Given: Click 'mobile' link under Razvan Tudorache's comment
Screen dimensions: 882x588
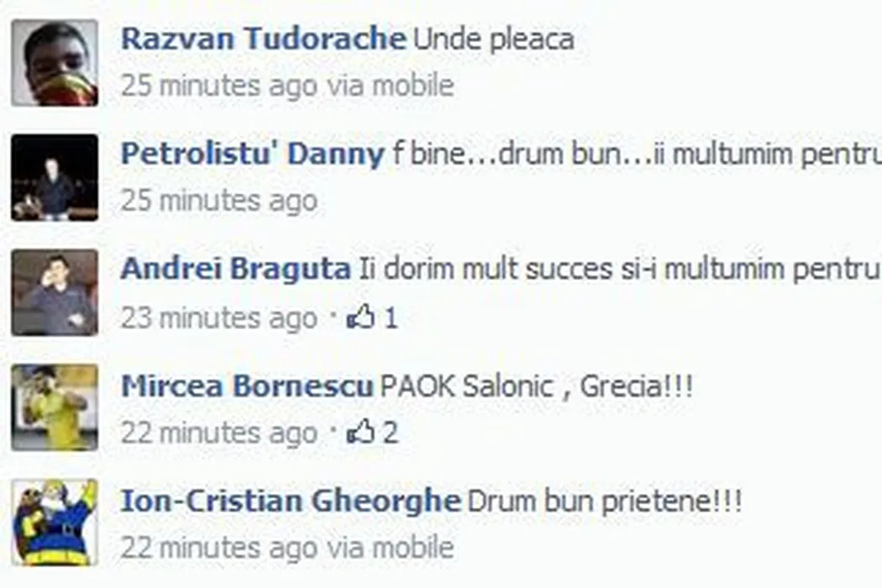Looking at the screenshot, I should (x=413, y=86).
